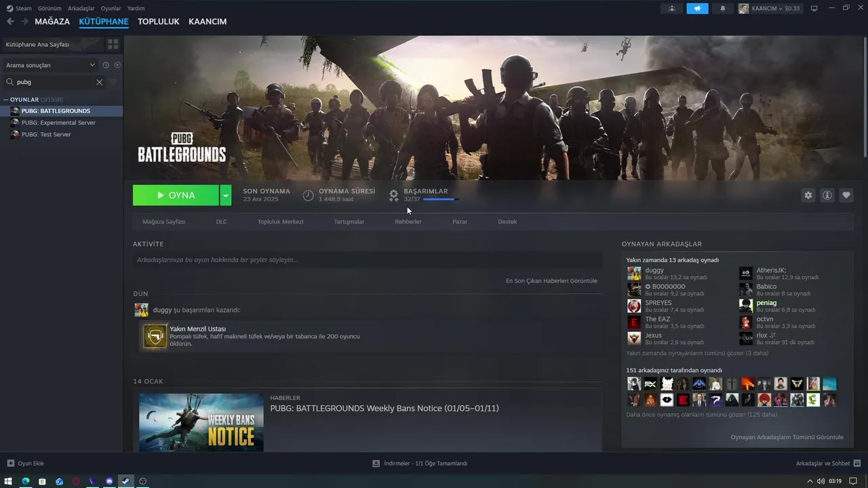Open the notifications bell
The height and width of the screenshot is (488, 868).
click(722, 8)
